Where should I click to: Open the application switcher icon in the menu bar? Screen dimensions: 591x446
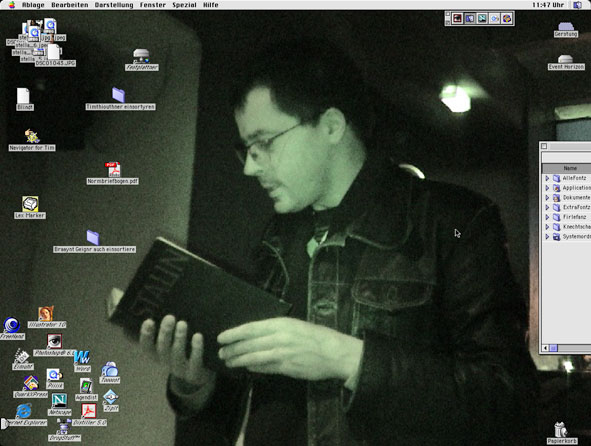(577, 5)
